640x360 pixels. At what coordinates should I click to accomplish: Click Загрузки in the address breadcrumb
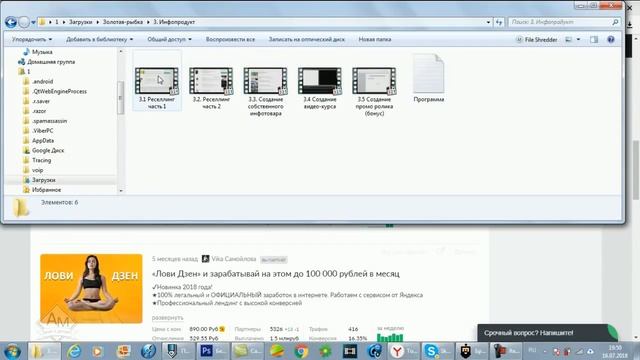[x=80, y=22]
